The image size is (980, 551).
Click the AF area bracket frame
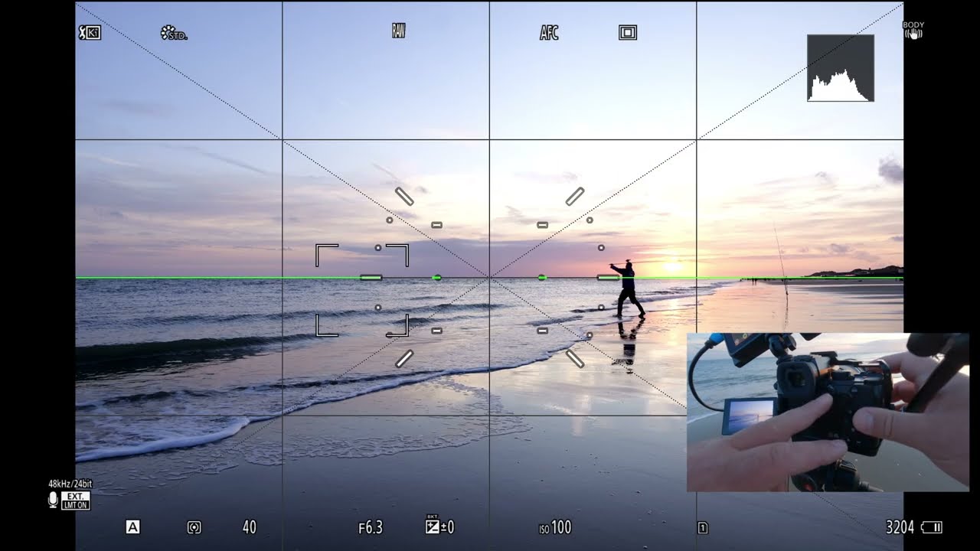pos(362,290)
